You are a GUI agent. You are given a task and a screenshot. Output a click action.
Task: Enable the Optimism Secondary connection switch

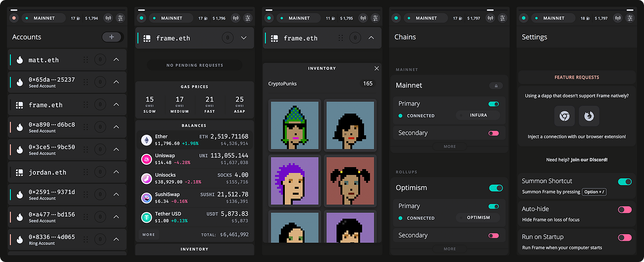pyautogui.click(x=494, y=235)
